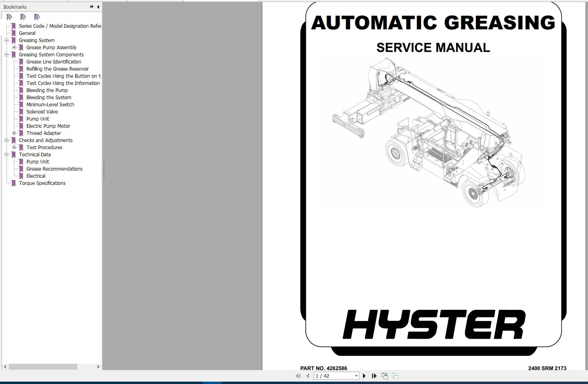Jump to the last page
This screenshot has width=588, height=384.
(374, 376)
